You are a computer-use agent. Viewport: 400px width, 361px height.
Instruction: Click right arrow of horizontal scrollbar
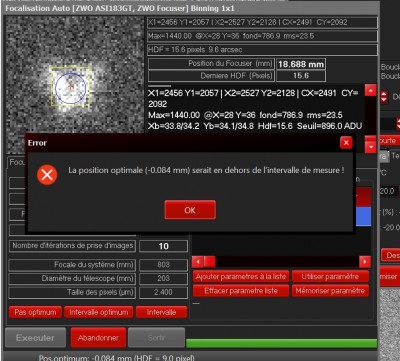365,262
